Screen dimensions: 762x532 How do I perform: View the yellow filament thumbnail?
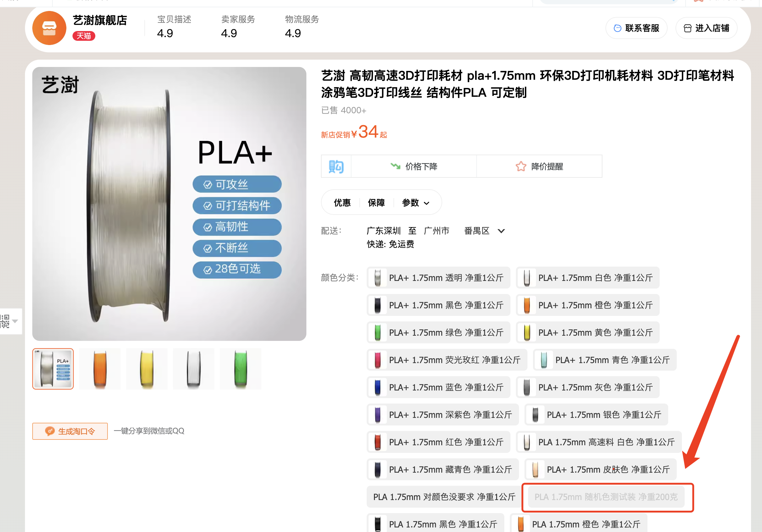point(147,369)
